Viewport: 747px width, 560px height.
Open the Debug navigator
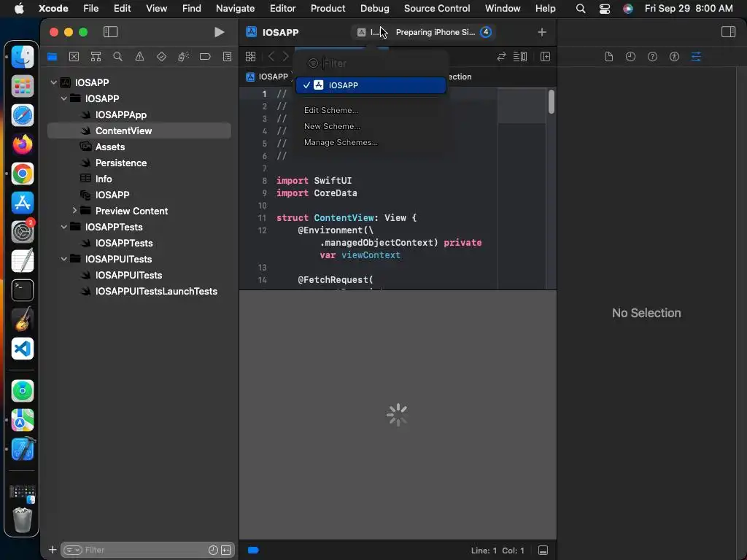183,57
